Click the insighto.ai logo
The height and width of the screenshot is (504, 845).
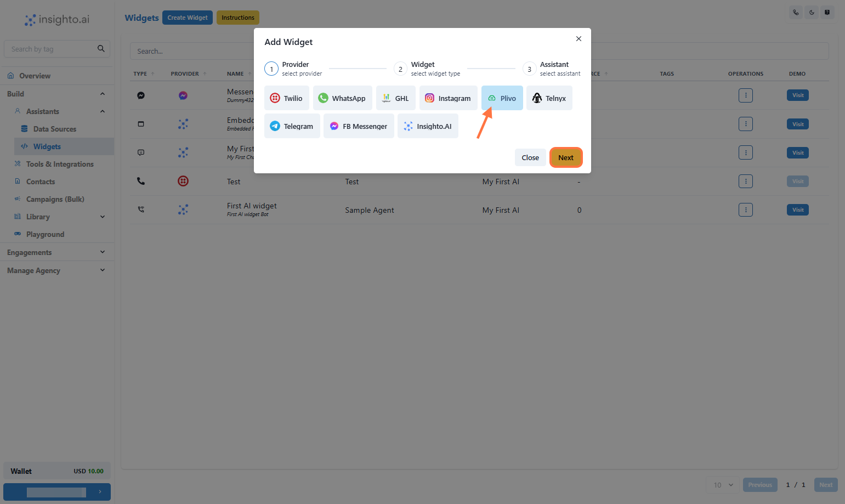click(x=57, y=20)
